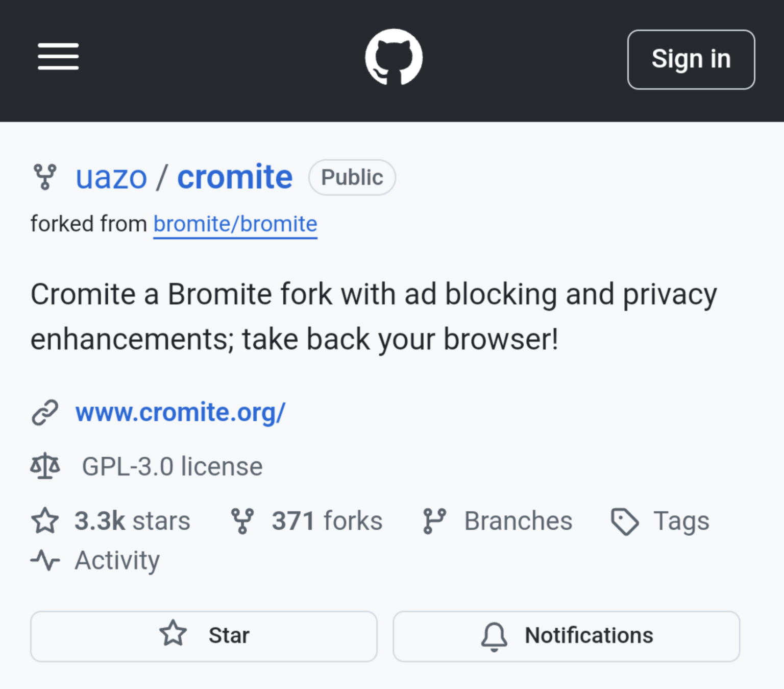Star the cromite repository
This screenshot has height=689, width=784.
[x=204, y=635]
